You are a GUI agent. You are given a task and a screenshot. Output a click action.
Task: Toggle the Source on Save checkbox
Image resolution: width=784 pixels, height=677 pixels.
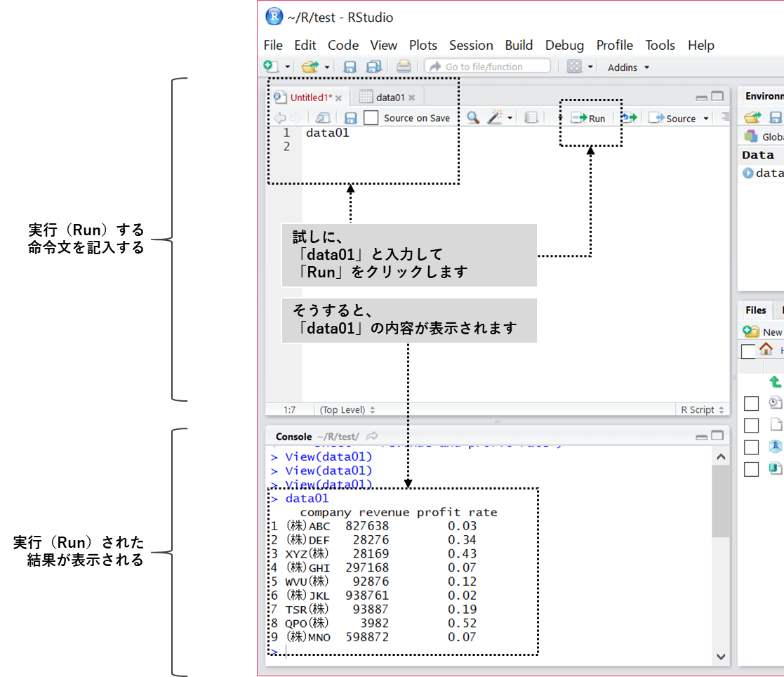coord(371,118)
